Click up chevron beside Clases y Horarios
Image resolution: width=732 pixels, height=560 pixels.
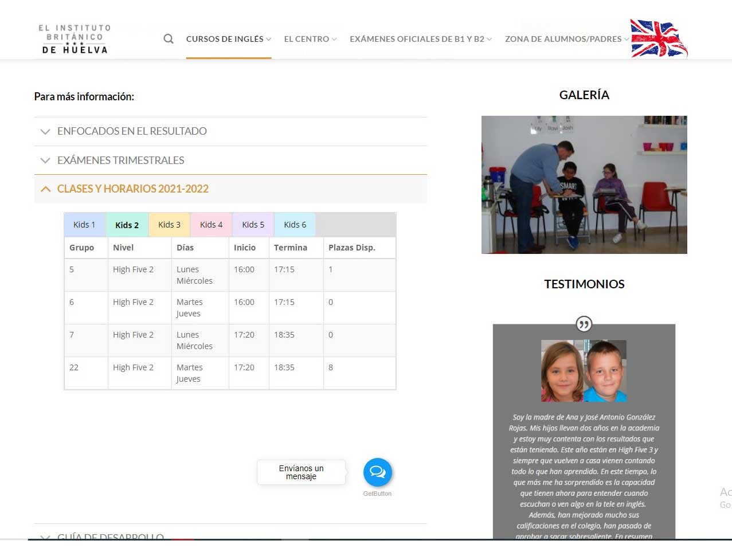click(x=45, y=189)
